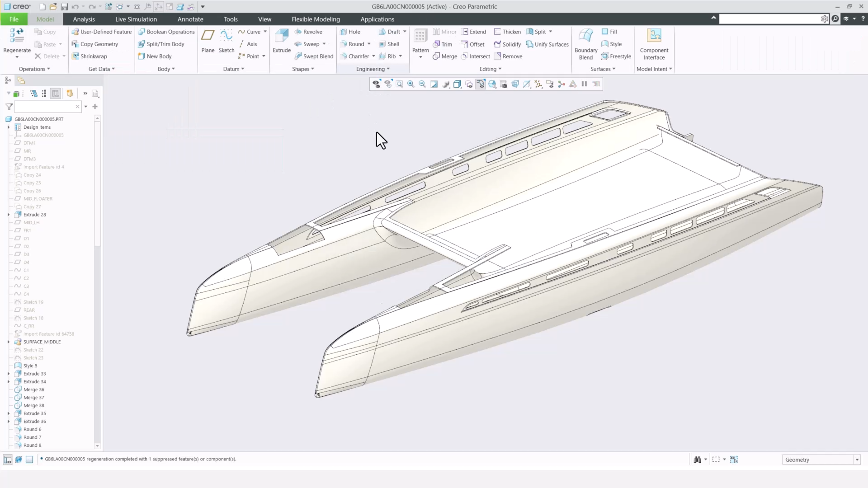The image size is (868, 488).
Task: Expand the Operations group dropdown
Action: (34, 69)
